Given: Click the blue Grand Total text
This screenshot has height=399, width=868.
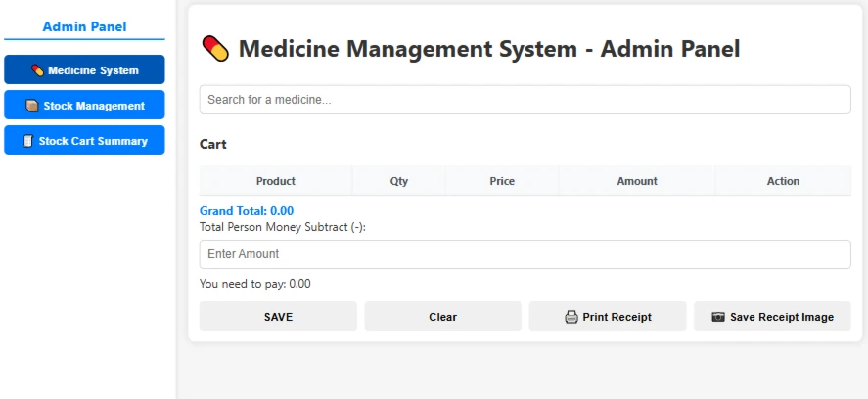Looking at the screenshot, I should pos(247,211).
